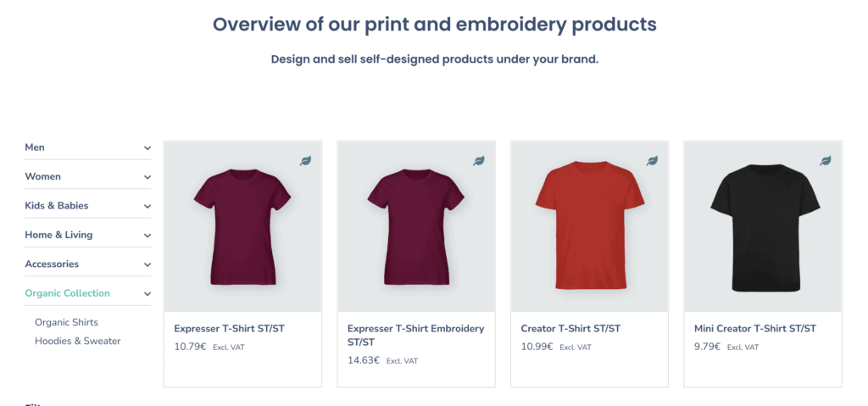
Task: Click the red Creator T-Shirt image
Action: pos(590,225)
